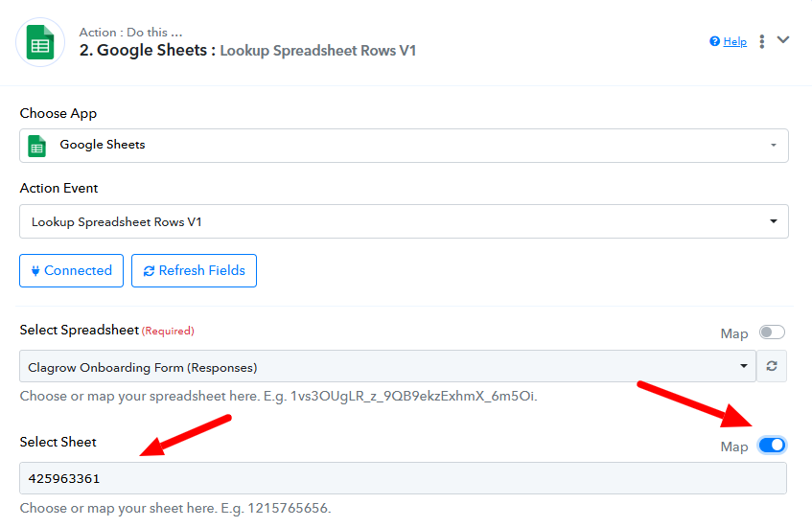Click the refresh icon beside spreadsheet dropdown

coord(772,367)
